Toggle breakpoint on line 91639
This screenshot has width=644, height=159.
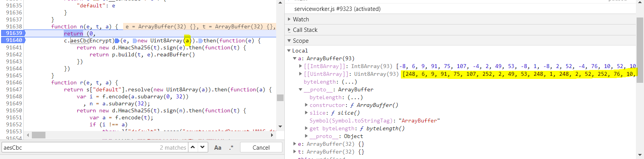(x=14, y=33)
